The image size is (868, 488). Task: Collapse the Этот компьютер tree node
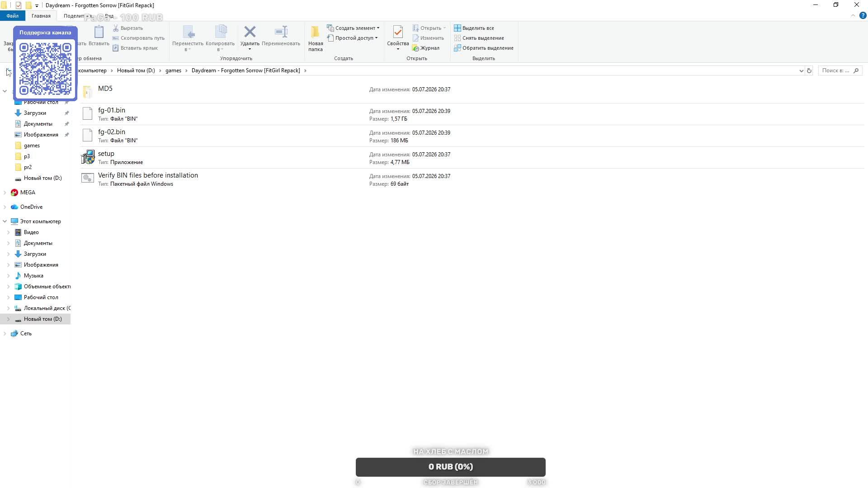coord(5,221)
